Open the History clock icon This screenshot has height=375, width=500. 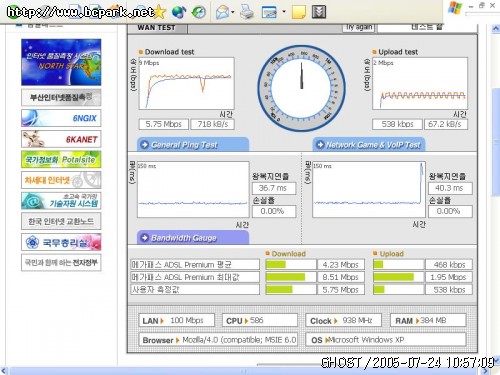click(x=199, y=12)
